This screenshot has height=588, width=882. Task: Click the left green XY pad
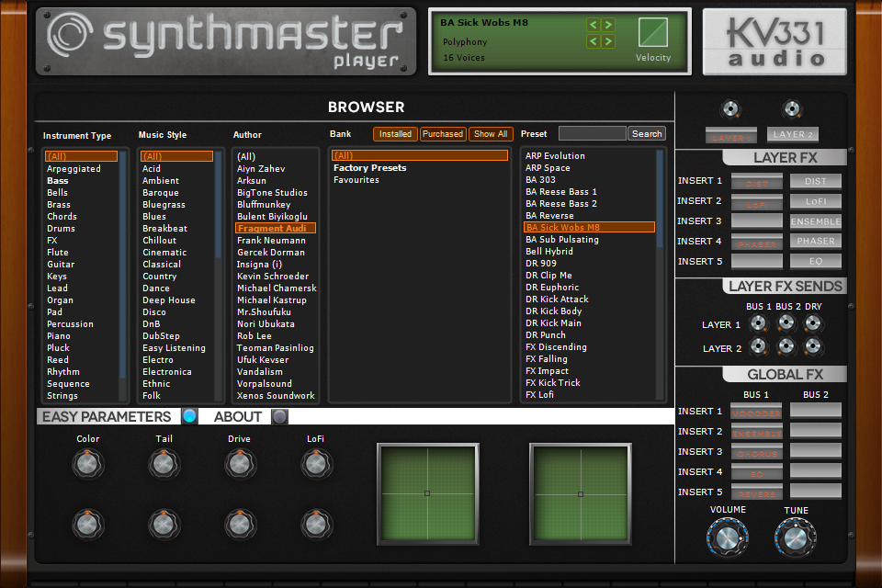(x=427, y=493)
